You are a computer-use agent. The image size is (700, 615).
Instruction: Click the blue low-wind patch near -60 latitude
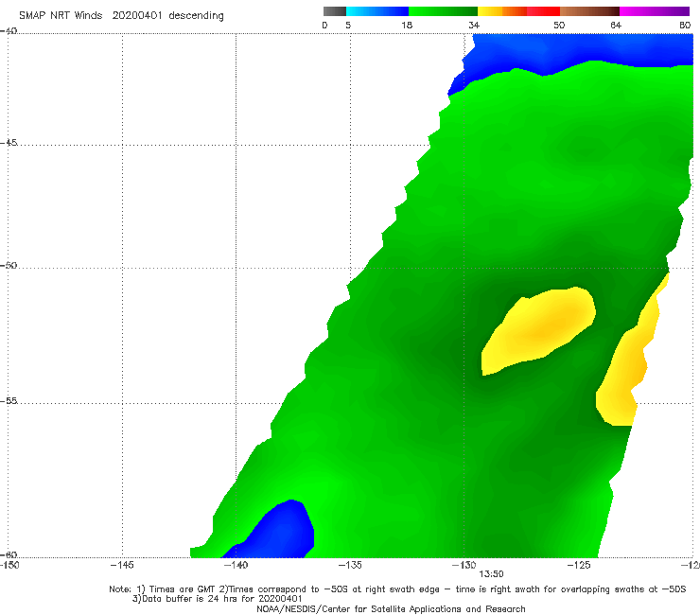tap(277, 532)
